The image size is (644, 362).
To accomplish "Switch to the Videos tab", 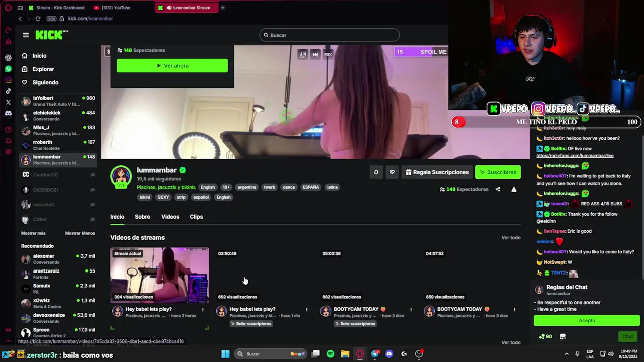I will 170,217.
